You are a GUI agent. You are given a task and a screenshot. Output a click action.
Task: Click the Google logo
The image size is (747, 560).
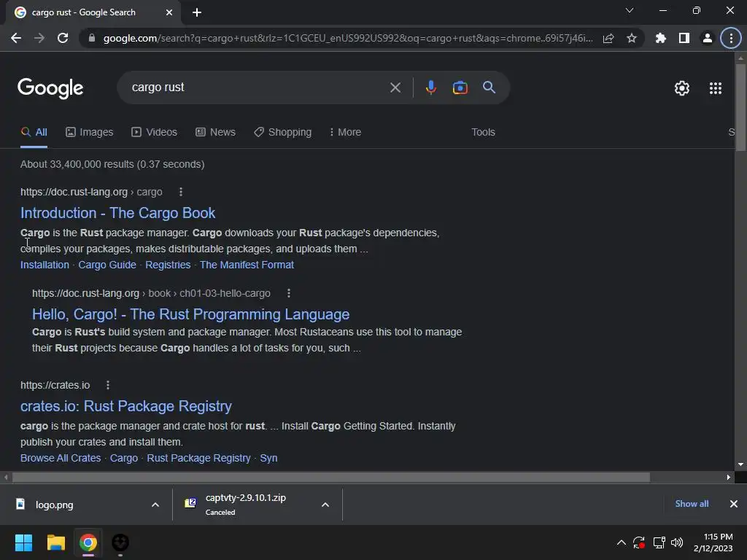(50, 88)
